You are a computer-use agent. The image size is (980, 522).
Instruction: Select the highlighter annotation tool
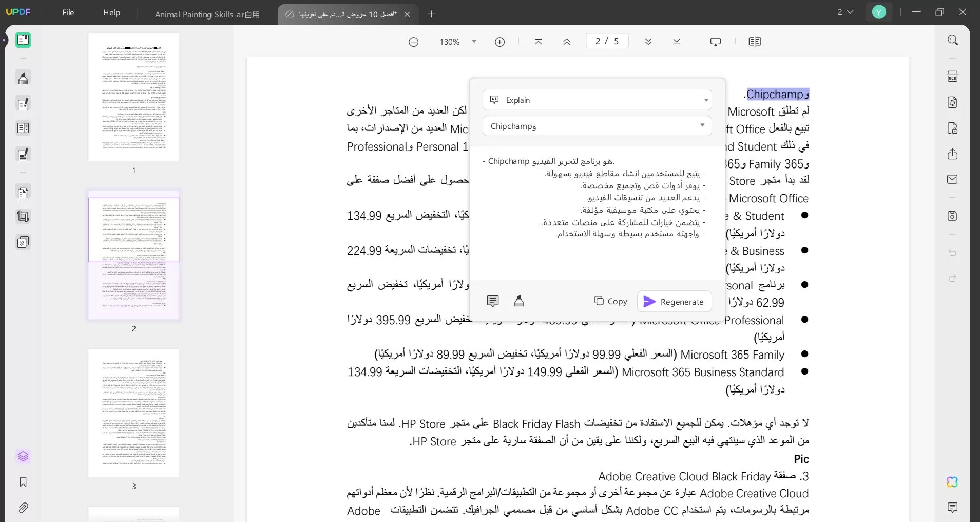(x=23, y=78)
